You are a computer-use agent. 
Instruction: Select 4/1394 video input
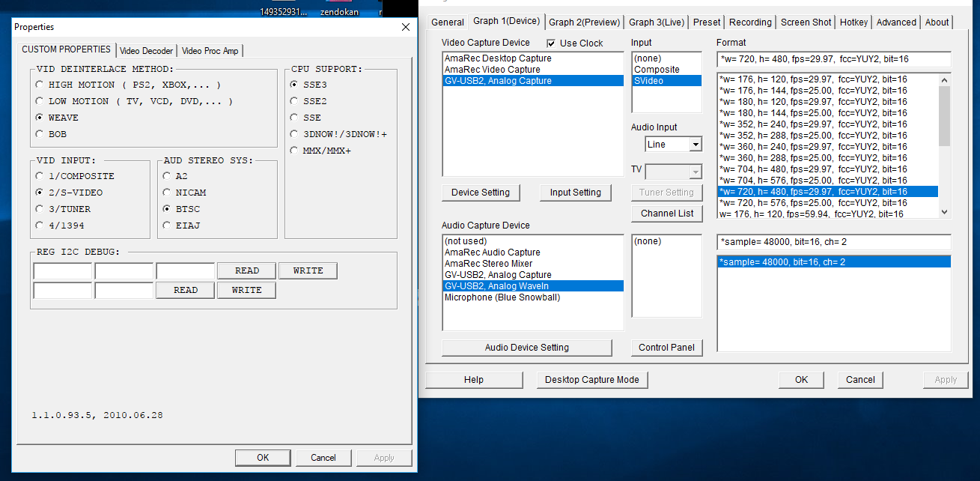tap(40, 226)
